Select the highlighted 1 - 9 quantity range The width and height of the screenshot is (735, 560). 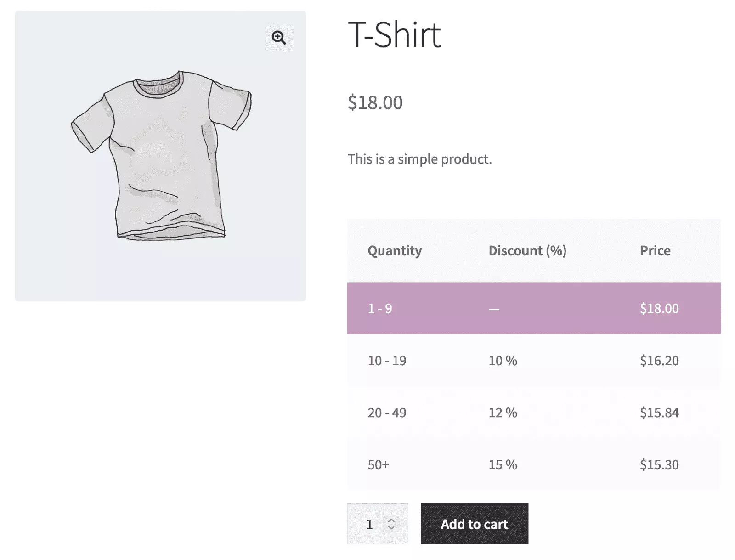pos(380,308)
